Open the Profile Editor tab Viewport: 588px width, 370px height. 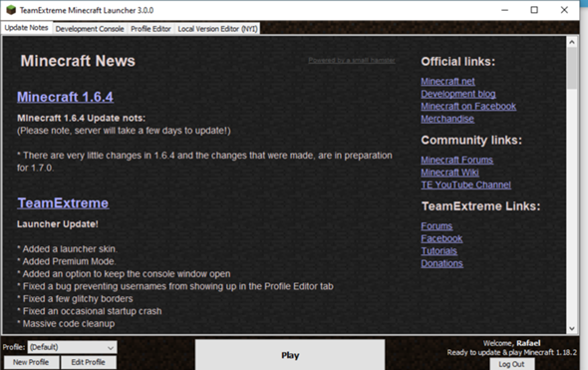click(x=150, y=29)
